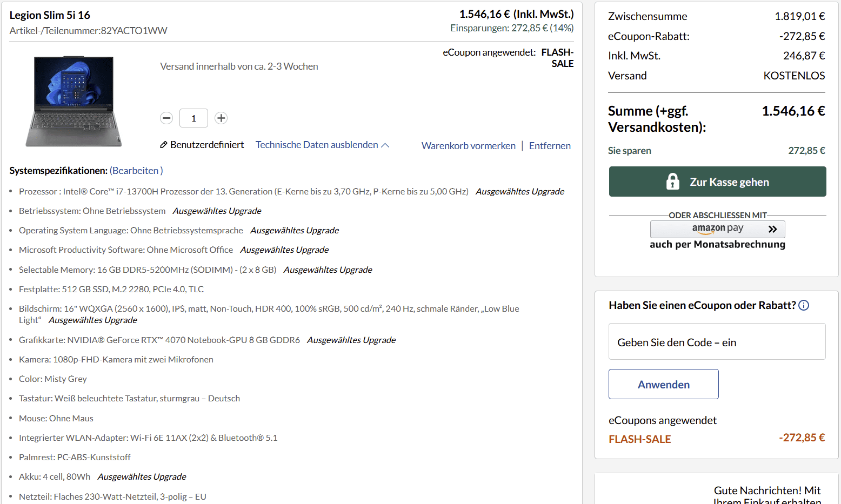841x504 pixels.
Task: Collapse specs via Technische Daten ausblenden
Action: 322,145
